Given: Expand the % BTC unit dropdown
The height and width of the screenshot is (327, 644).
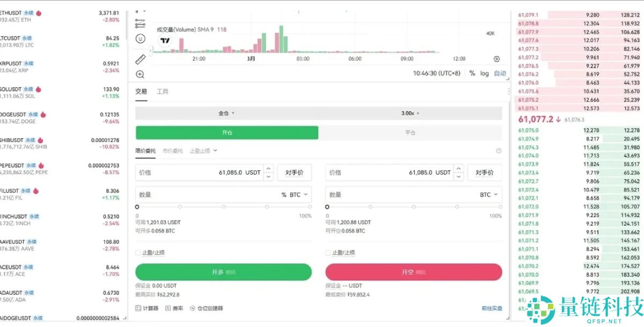Looking at the screenshot, I should point(294,194).
